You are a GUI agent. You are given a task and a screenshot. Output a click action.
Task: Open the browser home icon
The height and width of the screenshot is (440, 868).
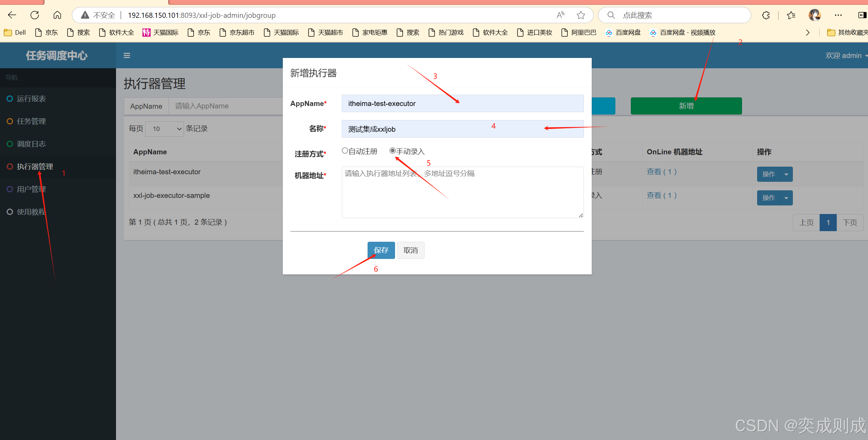[57, 15]
